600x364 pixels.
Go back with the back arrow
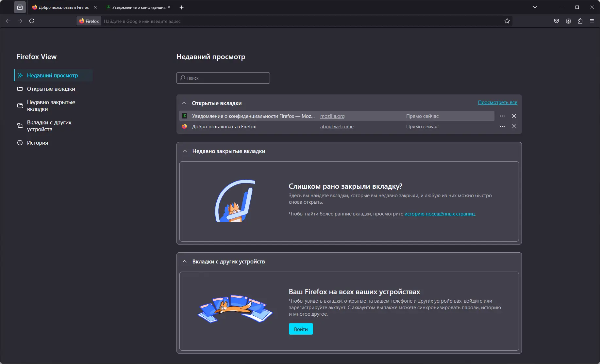coord(8,21)
